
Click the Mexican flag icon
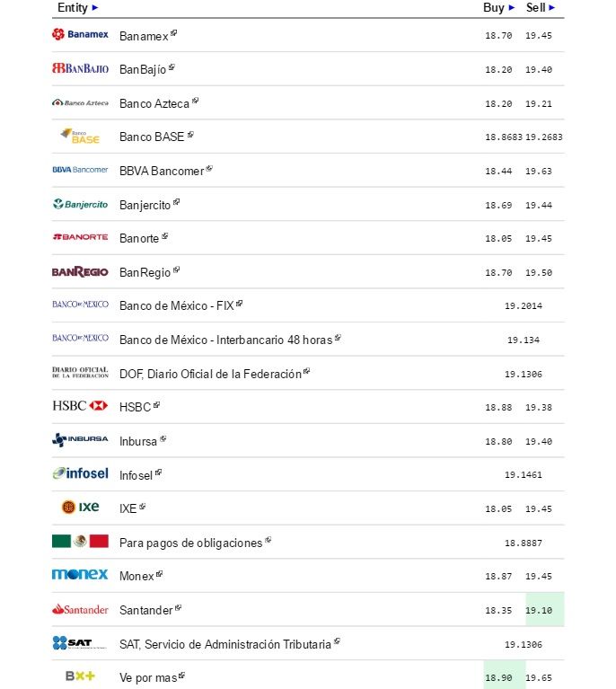[x=80, y=542]
